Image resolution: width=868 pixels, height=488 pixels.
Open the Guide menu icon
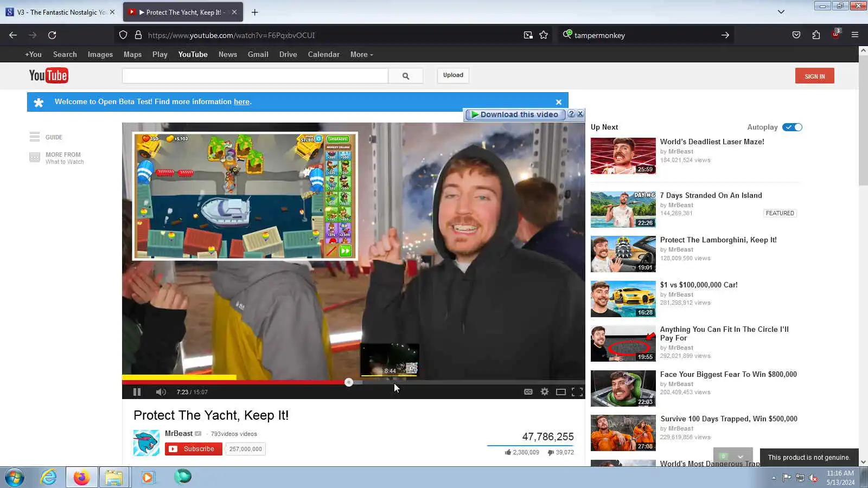click(35, 137)
